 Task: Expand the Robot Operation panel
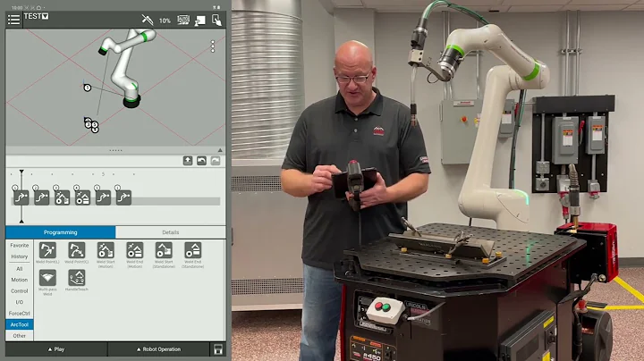[x=158, y=349]
